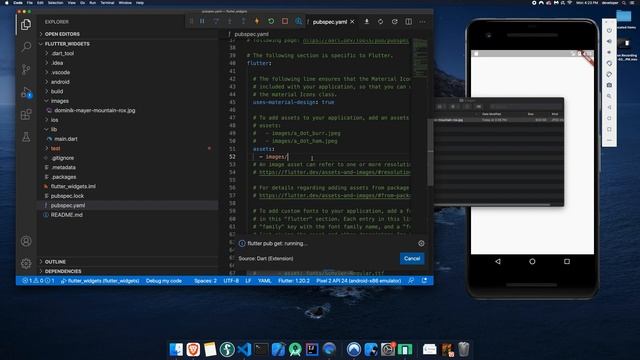The width and height of the screenshot is (640, 360).
Task: Expand the .idea folder
Action: click(x=57, y=63)
